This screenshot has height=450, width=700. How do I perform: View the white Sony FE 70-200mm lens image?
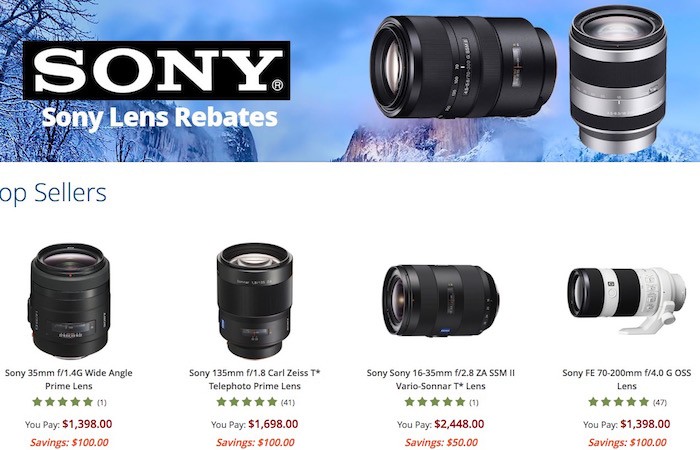626,300
